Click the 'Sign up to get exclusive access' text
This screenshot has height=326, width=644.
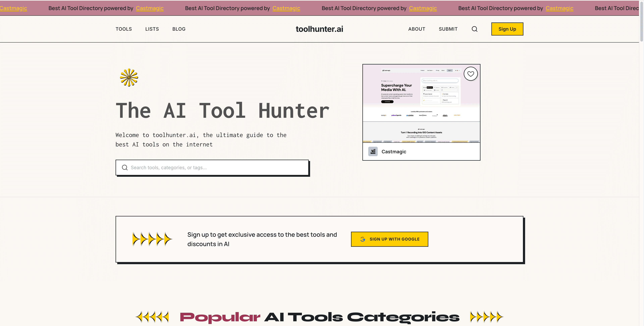click(262, 239)
